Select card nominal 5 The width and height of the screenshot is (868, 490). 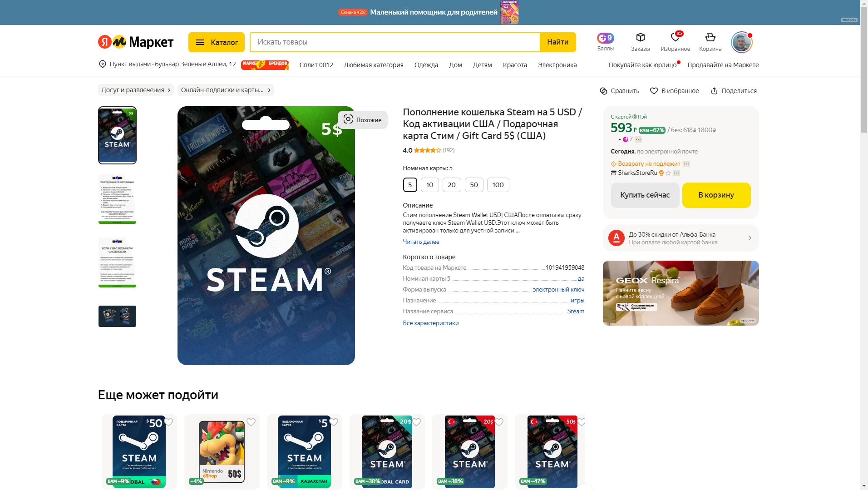coord(410,185)
